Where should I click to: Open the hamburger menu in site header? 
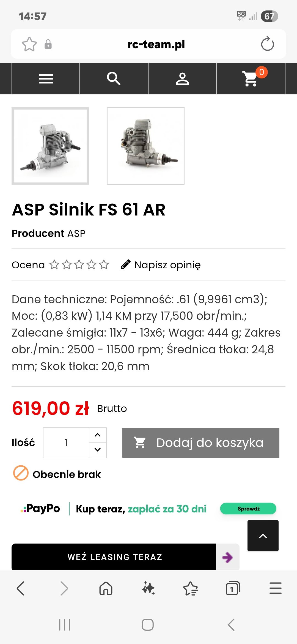pos(46,79)
